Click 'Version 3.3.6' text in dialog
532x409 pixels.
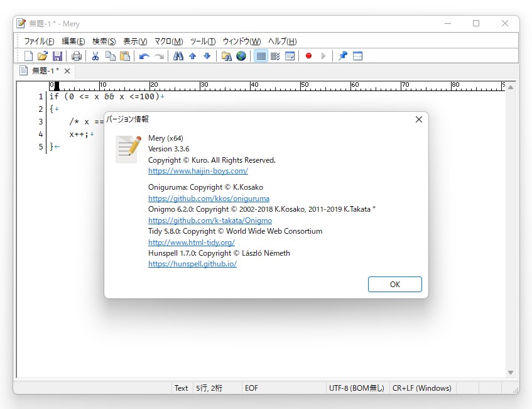click(x=168, y=149)
